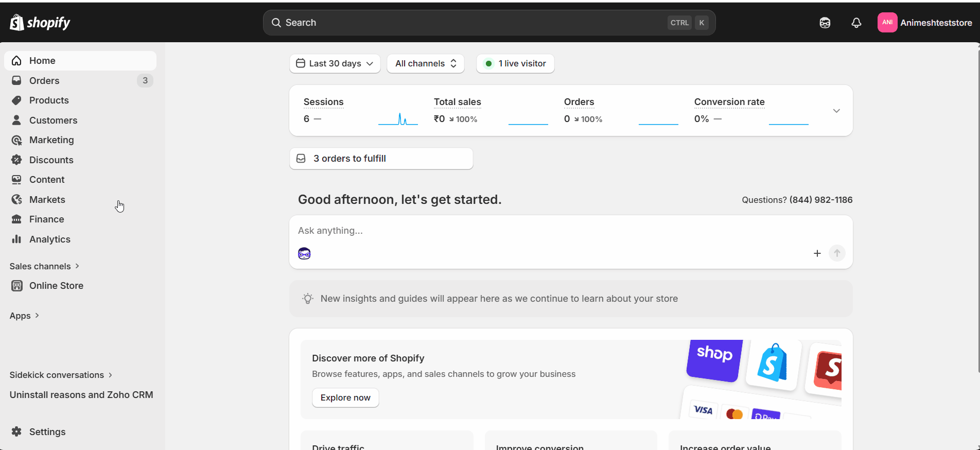Open Discounts page
Viewport: 980px width, 450px height.
pyautogui.click(x=80, y=160)
